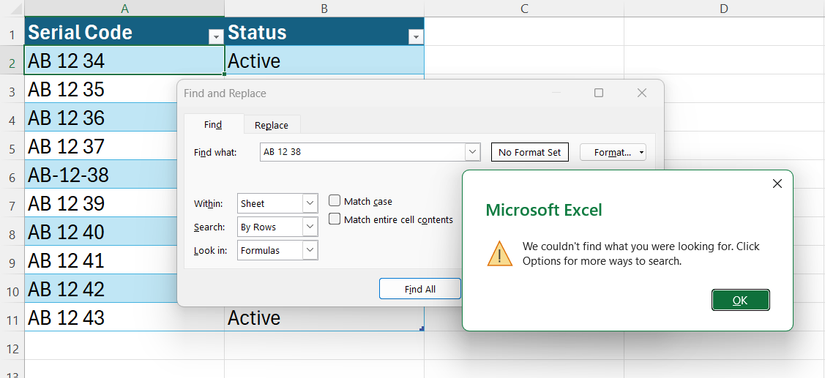The image size is (825, 378).
Task: Select cell containing AB 12 43
Action: (125, 317)
